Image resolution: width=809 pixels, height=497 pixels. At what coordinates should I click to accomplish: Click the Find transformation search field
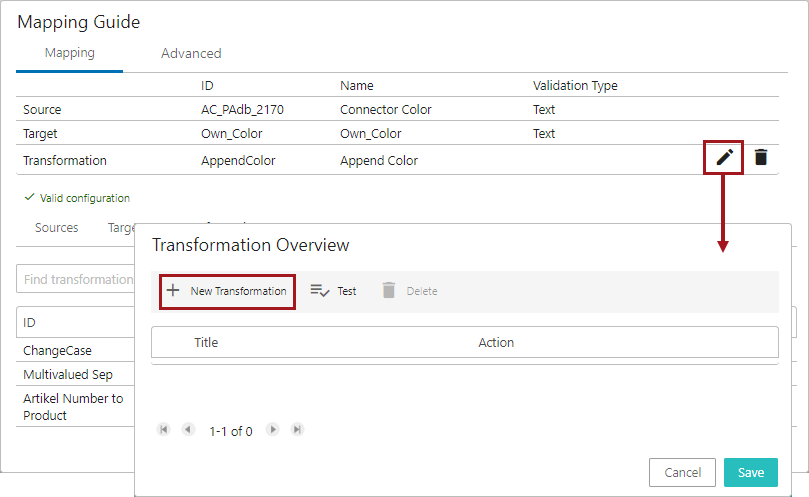[x=76, y=280]
